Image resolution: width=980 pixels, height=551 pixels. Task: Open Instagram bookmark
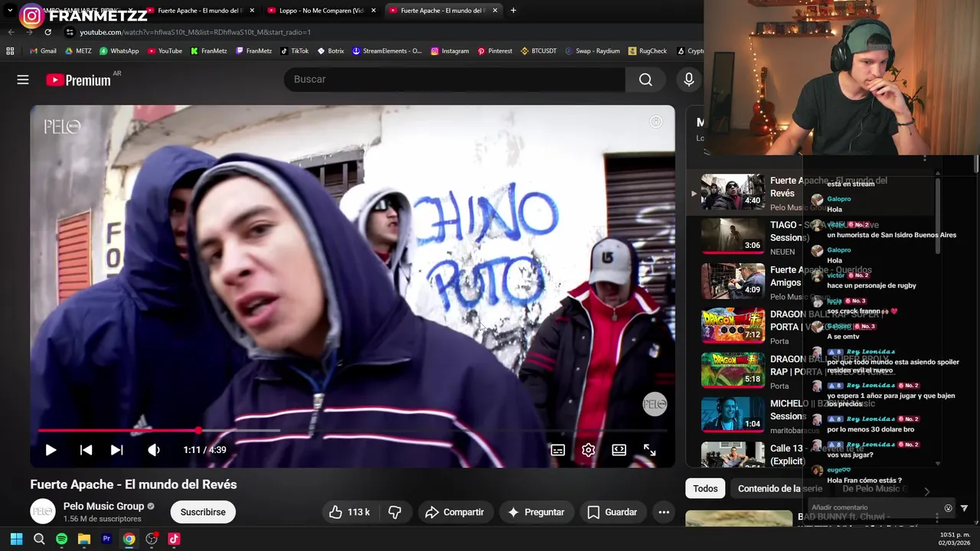coord(449,51)
